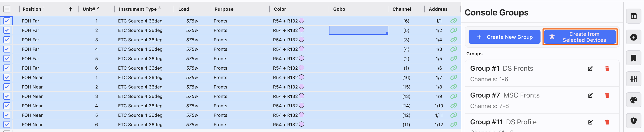Click Create New Group button

tap(504, 37)
